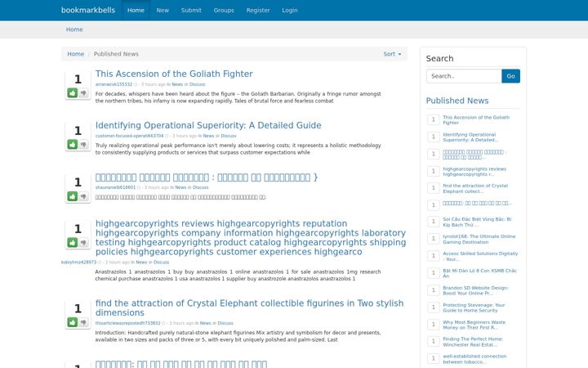Click Discuss under shaunanwlb618601's story
The width and height of the screenshot is (588, 368).
point(200,187)
